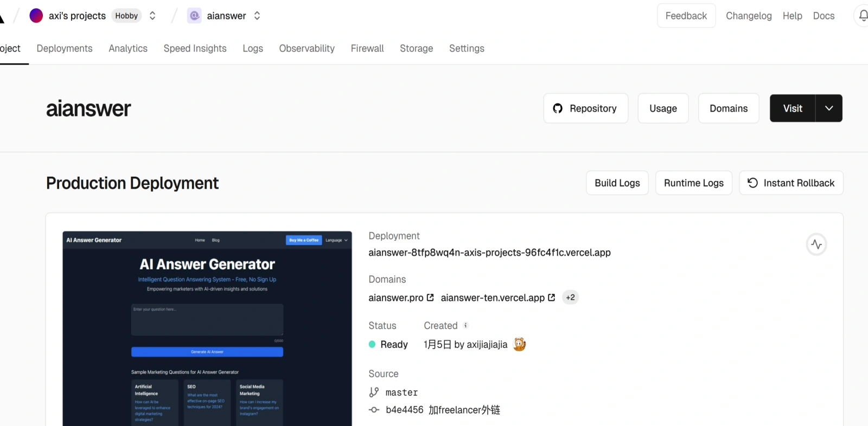Image resolution: width=868 pixels, height=426 pixels.
Task: Click the Vercel logo icon
Action: (2, 18)
